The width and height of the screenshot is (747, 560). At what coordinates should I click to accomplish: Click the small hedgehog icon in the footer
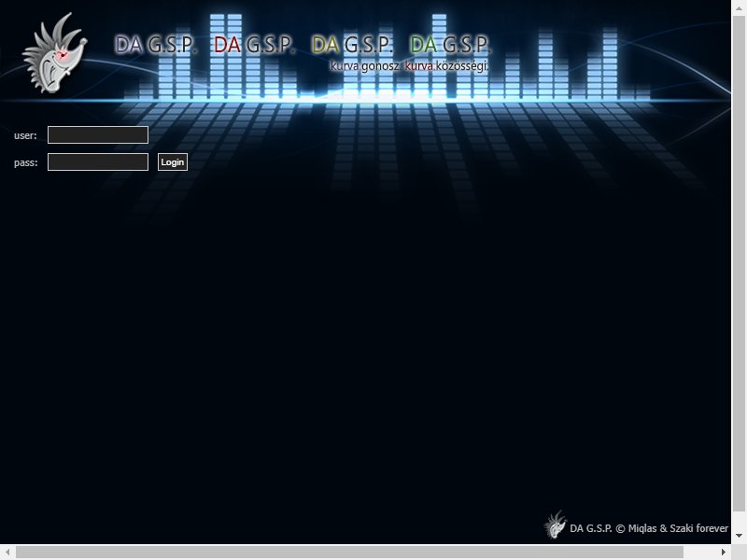point(555,525)
